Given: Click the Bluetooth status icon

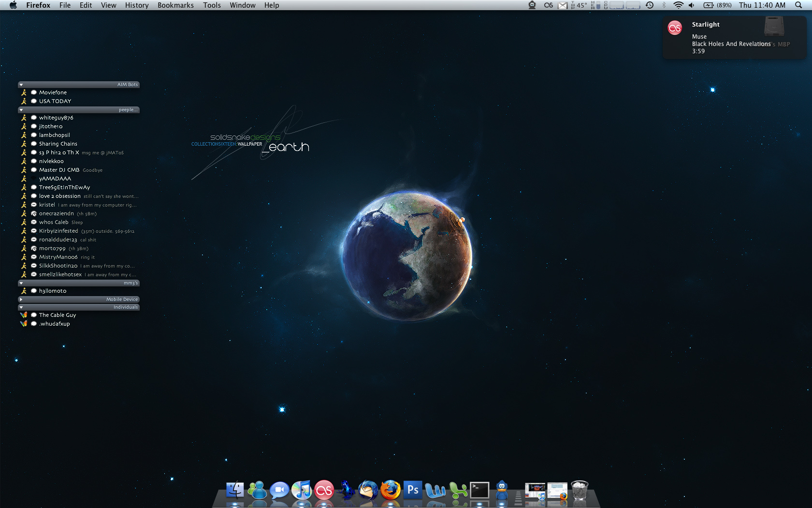Looking at the screenshot, I should 664,5.
